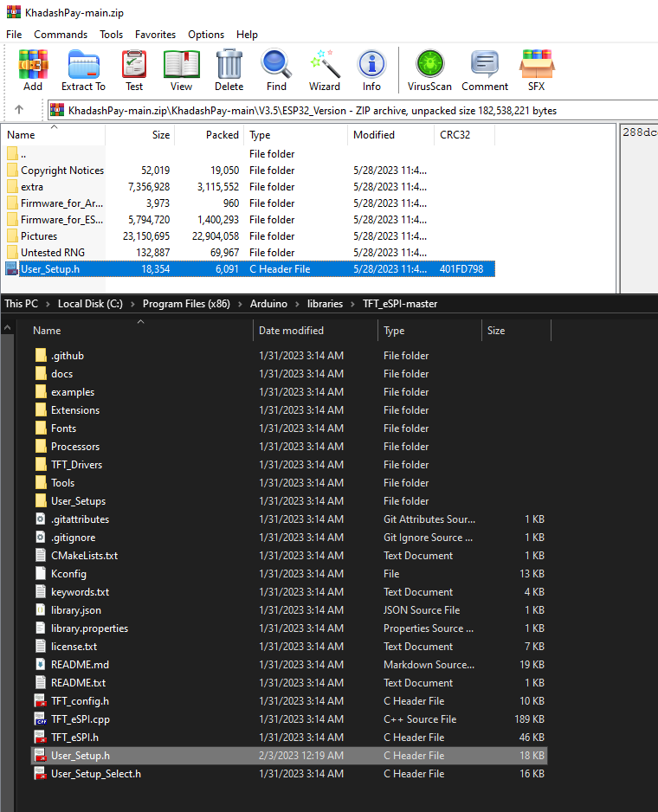
Task: Click the View book icon
Action: click(x=181, y=64)
